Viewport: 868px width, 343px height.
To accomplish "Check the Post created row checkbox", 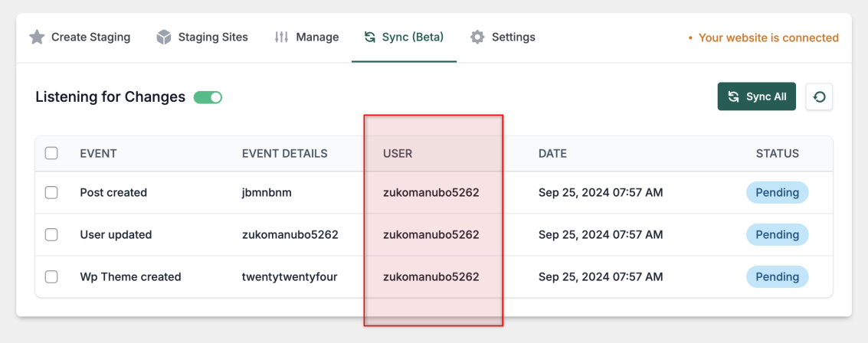I will (x=51, y=192).
